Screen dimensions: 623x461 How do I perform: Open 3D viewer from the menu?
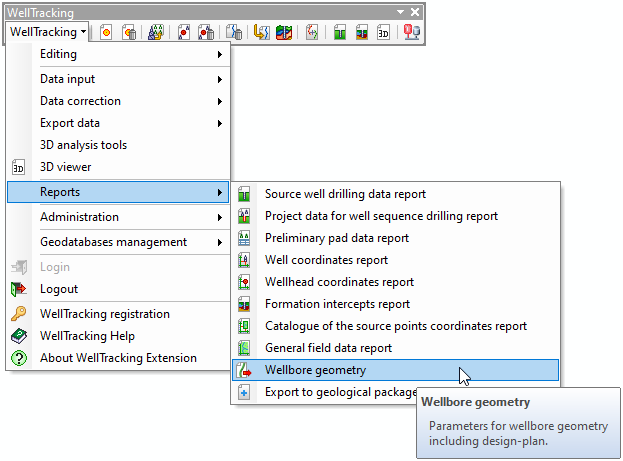click(118, 167)
